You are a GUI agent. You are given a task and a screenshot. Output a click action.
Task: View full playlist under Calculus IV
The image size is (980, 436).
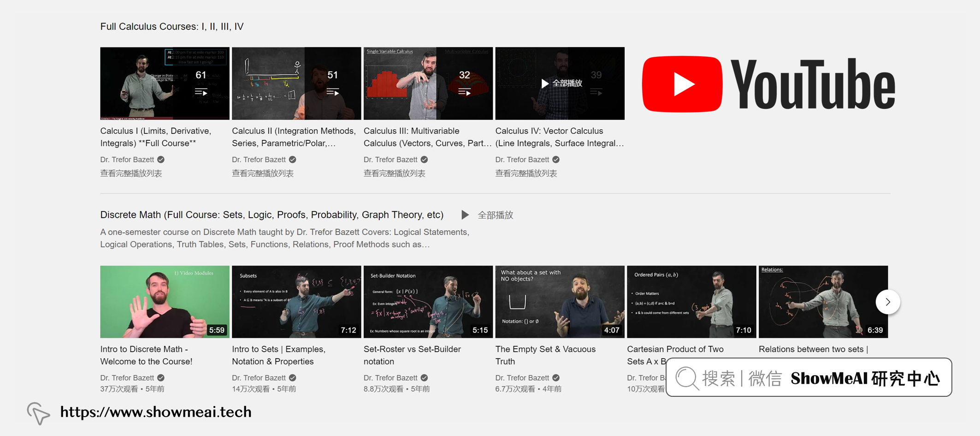(526, 173)
